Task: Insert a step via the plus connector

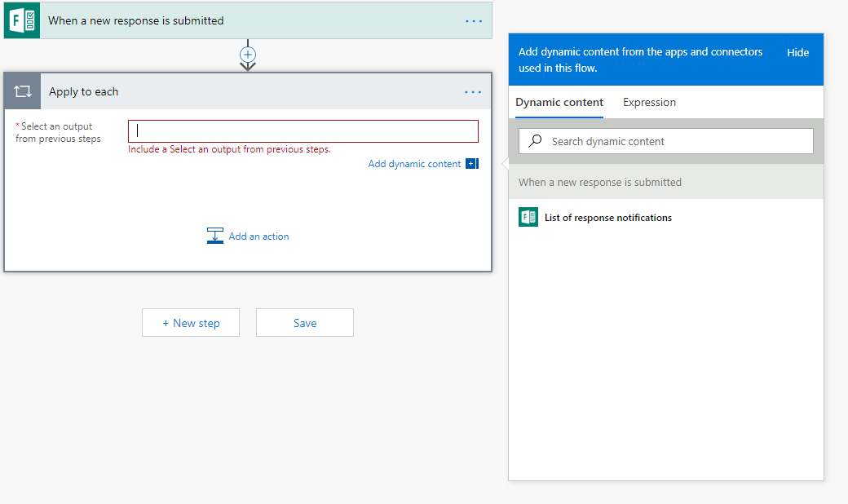Action: [248, 55]
